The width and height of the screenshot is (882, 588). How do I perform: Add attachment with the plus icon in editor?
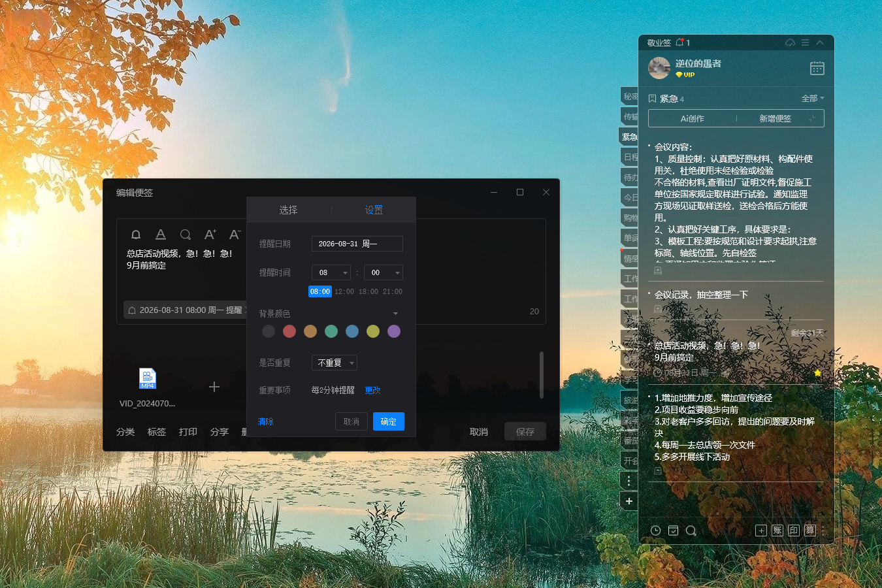pyautogui.click(x=214, y=387)
